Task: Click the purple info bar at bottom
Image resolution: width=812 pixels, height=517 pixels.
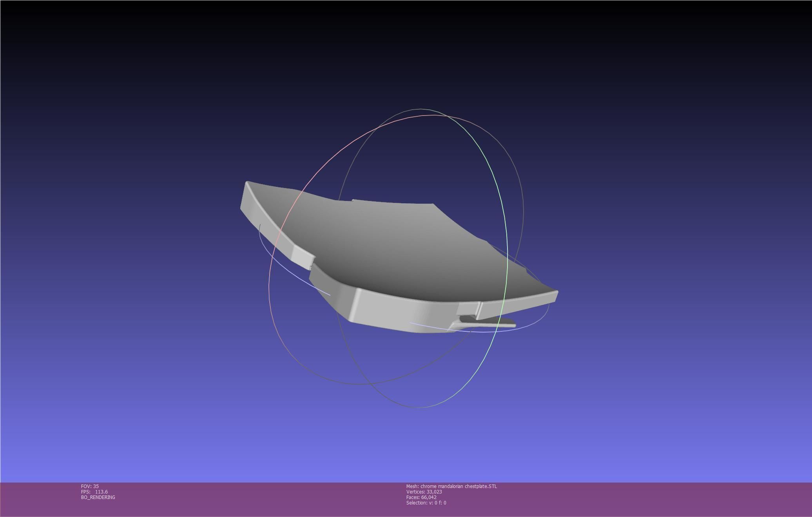Action: point(627,499)
